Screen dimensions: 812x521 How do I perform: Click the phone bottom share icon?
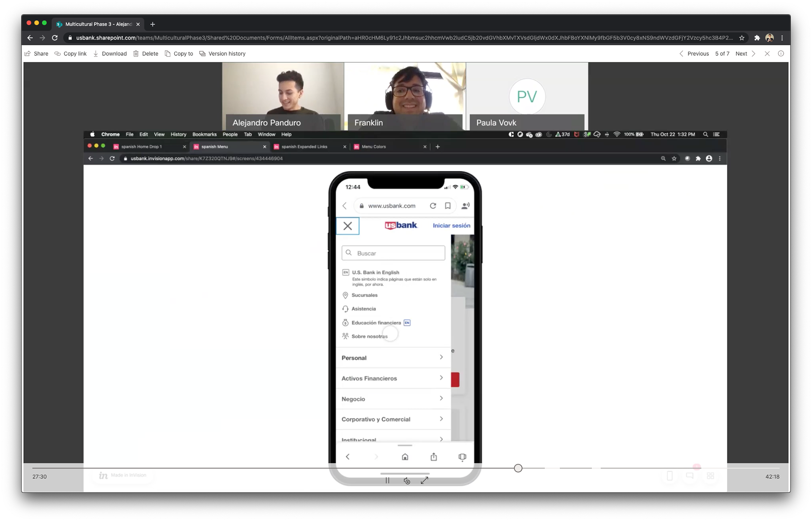433,457
